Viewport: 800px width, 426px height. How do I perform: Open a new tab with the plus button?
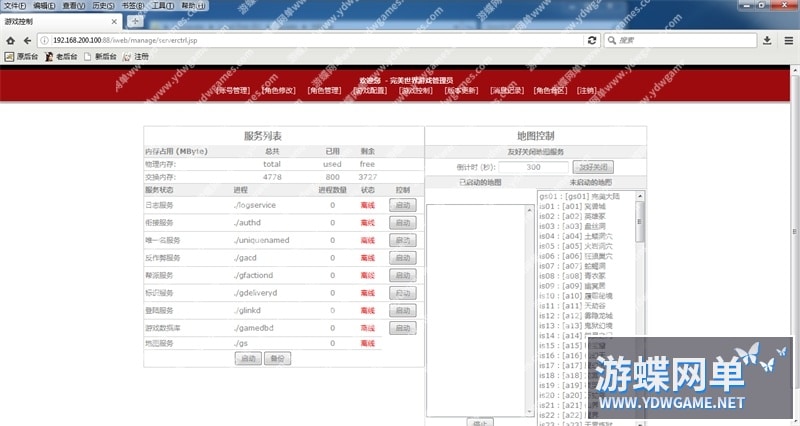(135, 21)
